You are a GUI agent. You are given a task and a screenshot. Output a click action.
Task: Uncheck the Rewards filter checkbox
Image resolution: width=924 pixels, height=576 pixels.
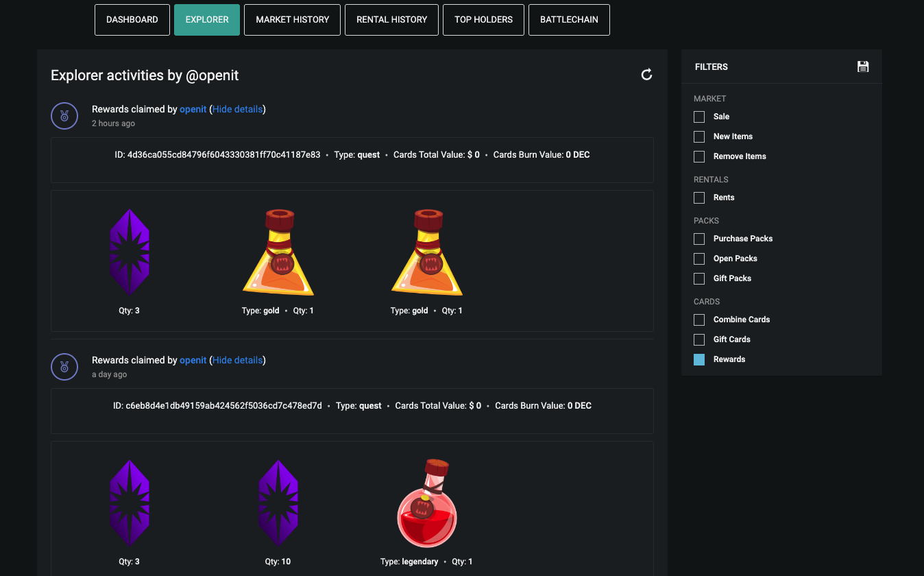[x=699, y=359]
